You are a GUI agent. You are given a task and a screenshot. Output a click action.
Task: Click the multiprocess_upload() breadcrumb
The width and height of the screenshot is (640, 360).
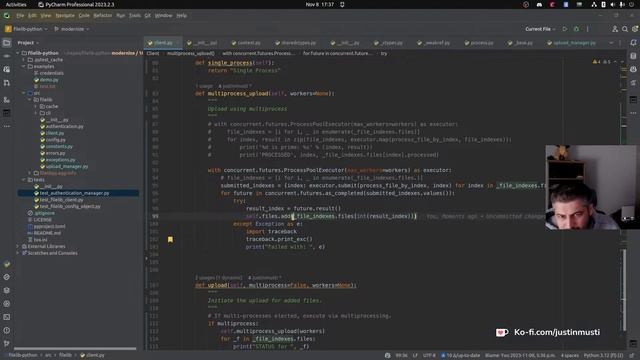(x=191, y=53)
